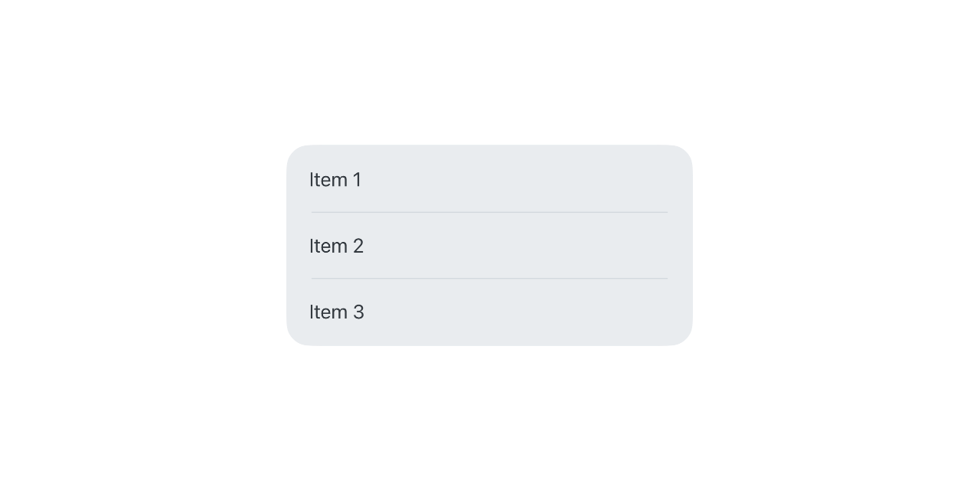
Task: Click the "Item 1" text label
Action: tap(335, 180)
